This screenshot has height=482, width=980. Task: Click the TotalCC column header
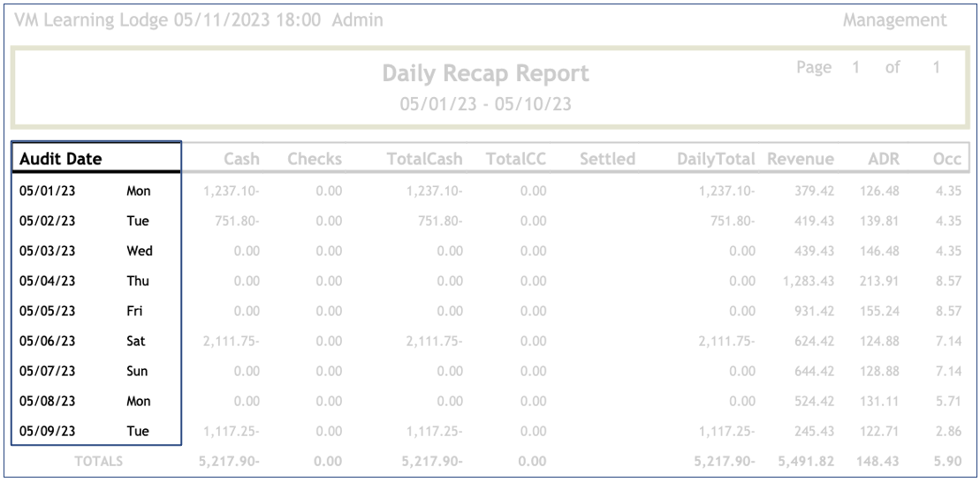pyautogui.click(x=516, y=159)
